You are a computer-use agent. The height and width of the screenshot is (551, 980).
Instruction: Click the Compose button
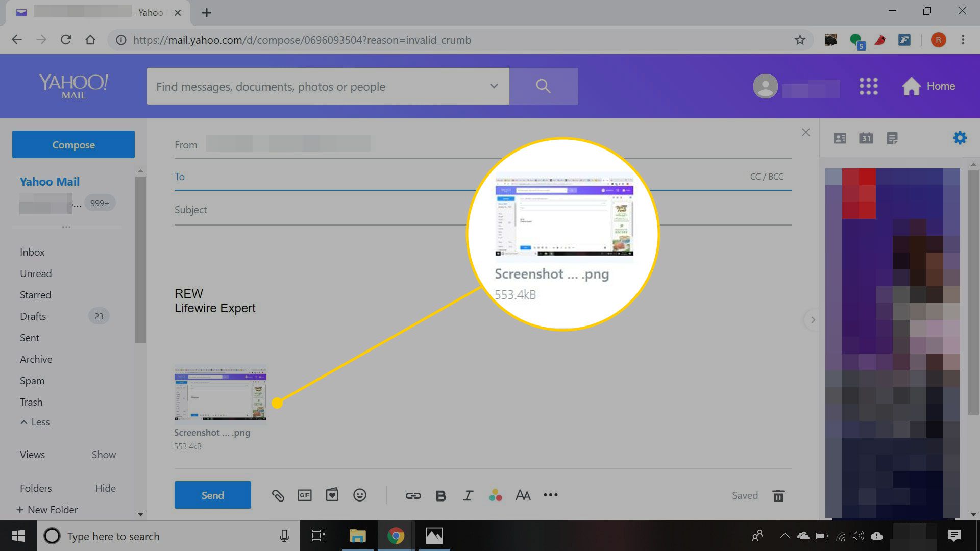(73, 145)
